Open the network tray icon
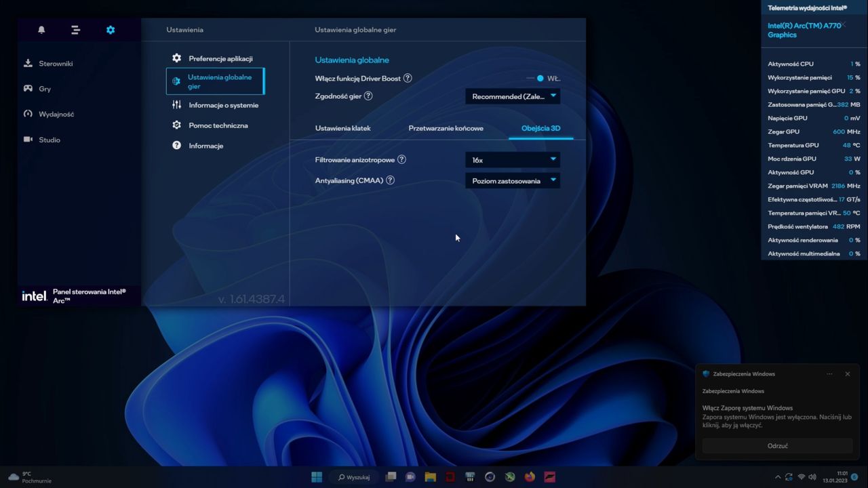 (x=802, y=477)
